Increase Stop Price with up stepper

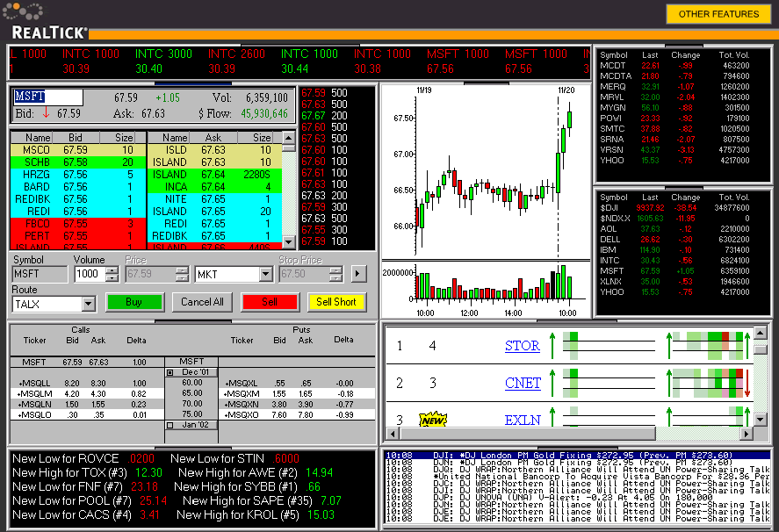coord(336,270)
